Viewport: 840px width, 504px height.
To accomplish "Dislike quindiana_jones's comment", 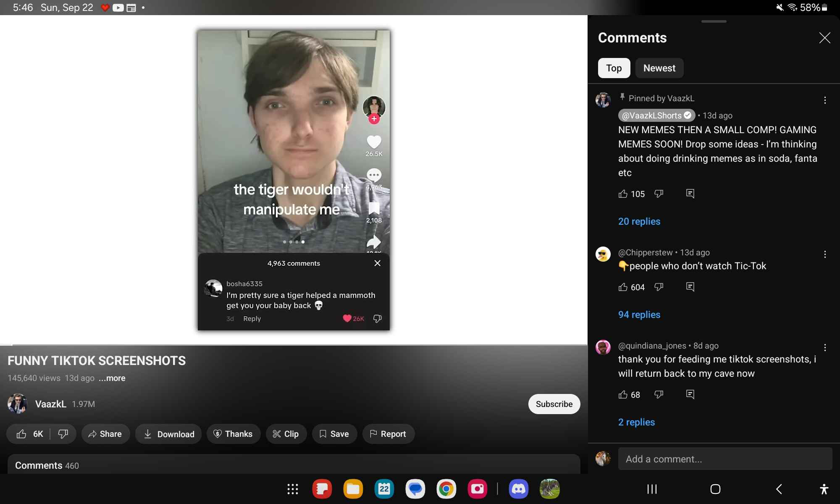I will pyautogui.click(x=659, y=394).
